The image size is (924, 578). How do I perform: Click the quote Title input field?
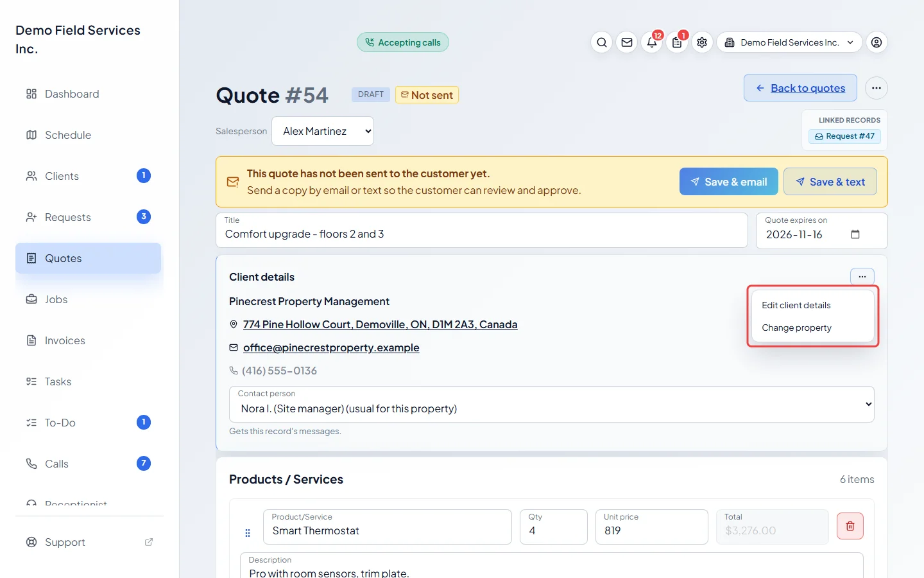[482, 230]
